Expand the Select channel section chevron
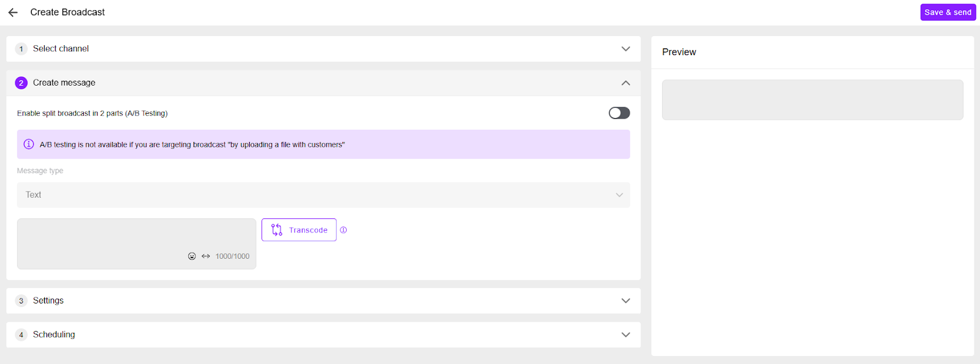Screen dimensions: 980x364 625,49
